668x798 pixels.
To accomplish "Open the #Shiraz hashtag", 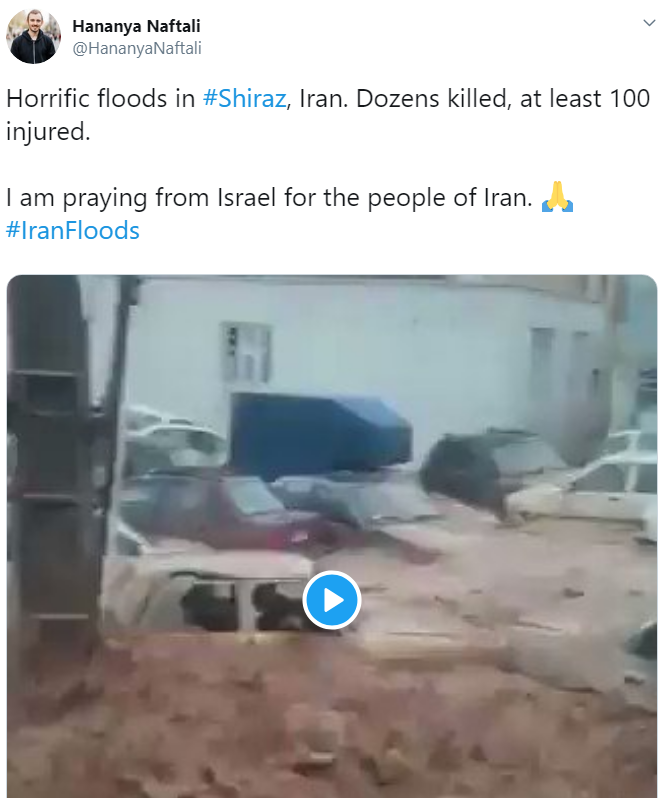I will (x=244, y=98).
